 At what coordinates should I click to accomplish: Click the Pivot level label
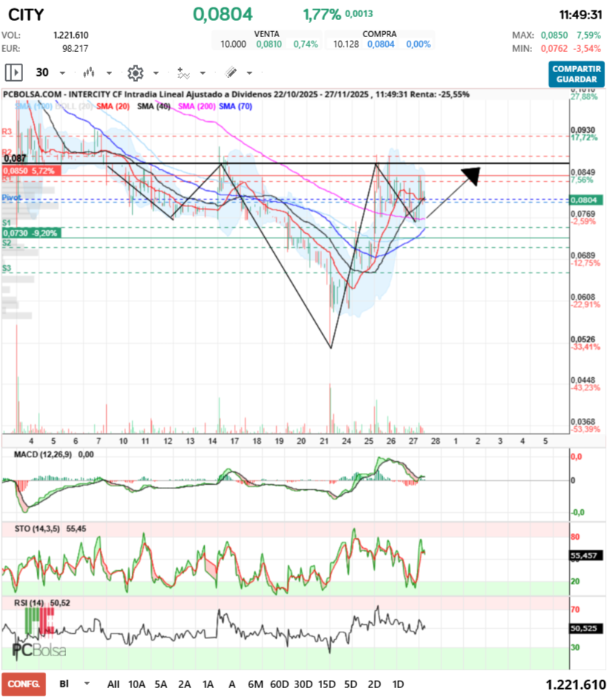12,197
